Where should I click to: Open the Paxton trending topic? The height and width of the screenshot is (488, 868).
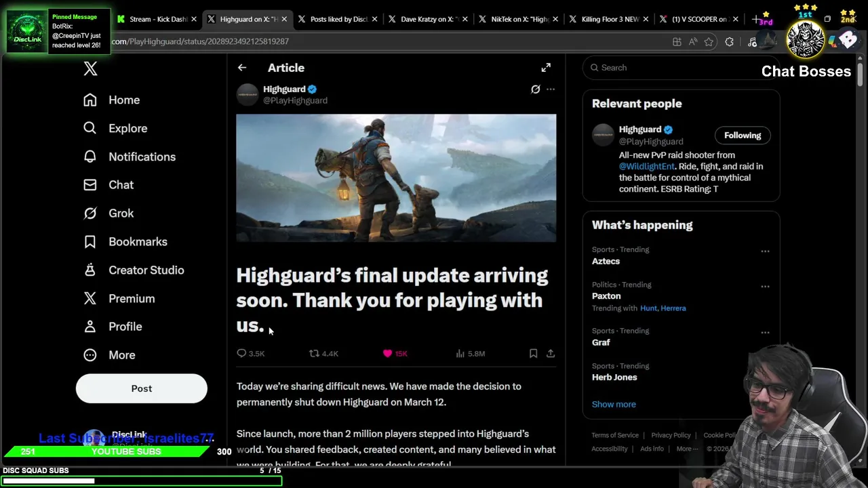(x=606, y=296)
